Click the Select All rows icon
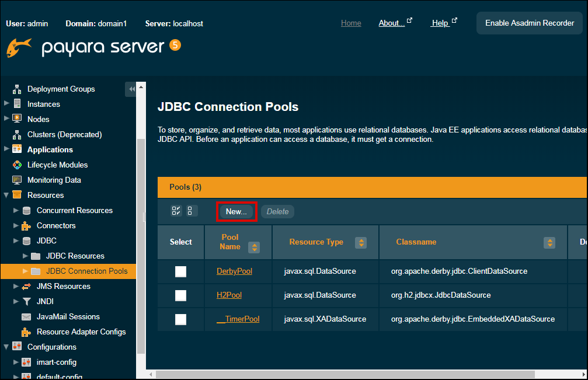Viewport: 588px width, 380px height. (176, 211)
